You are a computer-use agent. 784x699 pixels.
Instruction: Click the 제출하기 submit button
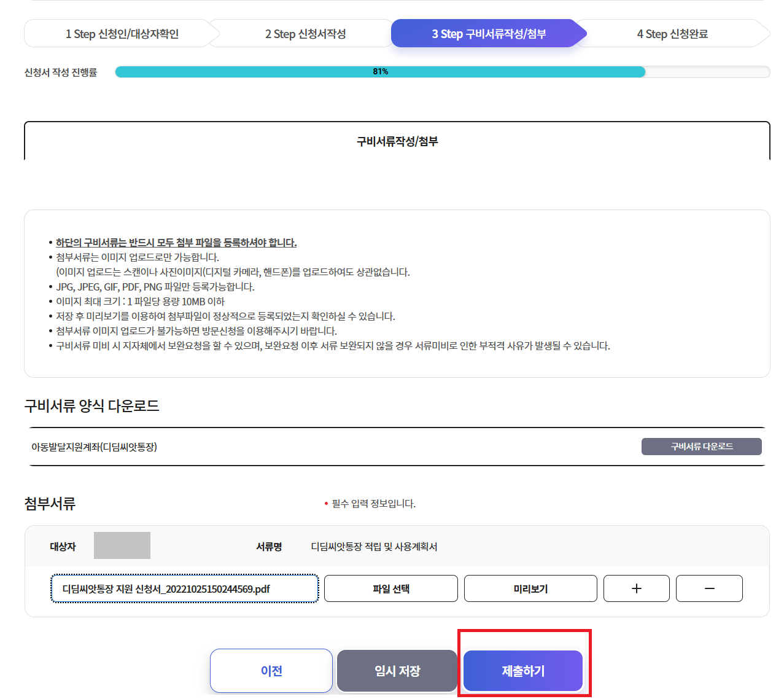(522, 671)
